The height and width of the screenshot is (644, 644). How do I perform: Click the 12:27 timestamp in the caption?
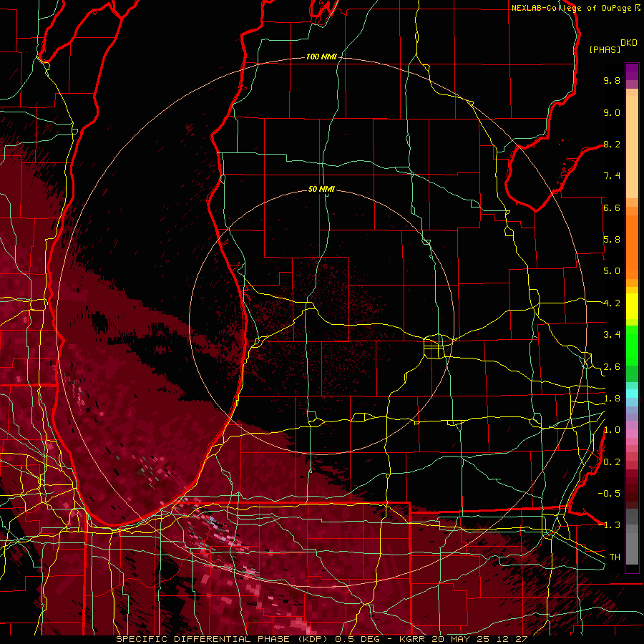click(513, 639)
